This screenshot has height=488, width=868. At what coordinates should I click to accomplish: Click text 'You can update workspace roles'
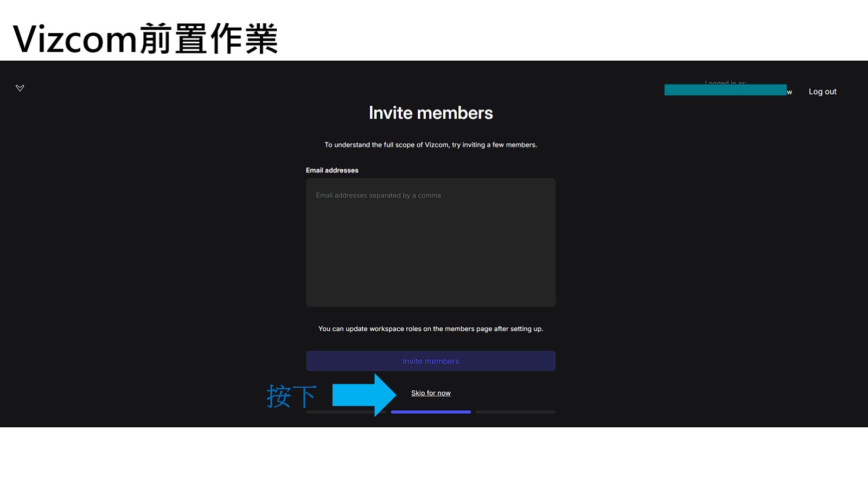pos(370,329)
